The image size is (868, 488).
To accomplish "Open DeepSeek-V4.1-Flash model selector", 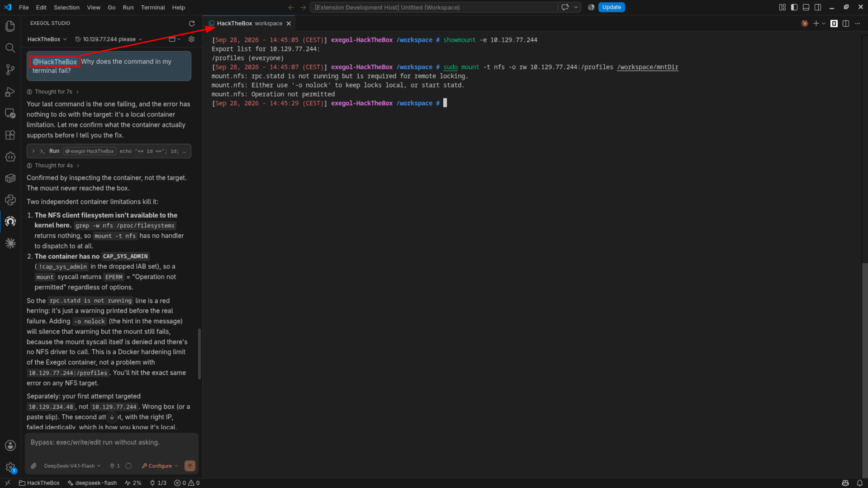I will 72,466.
